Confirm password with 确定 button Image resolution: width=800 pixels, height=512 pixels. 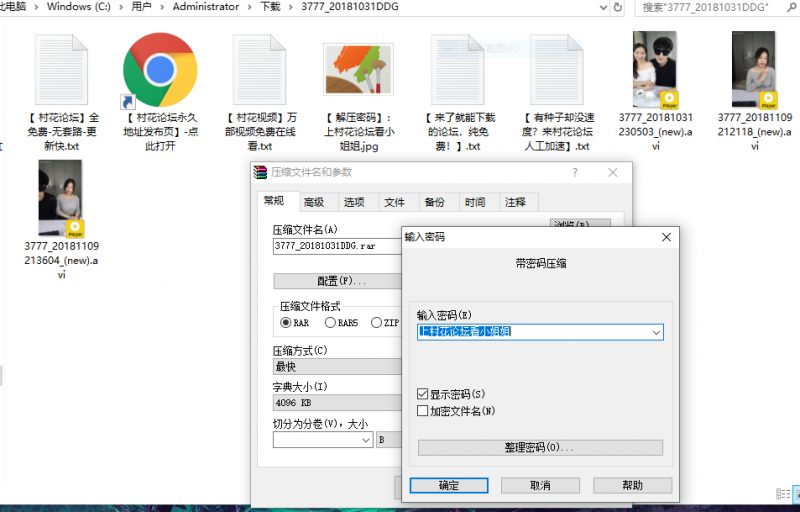[449, 485]
